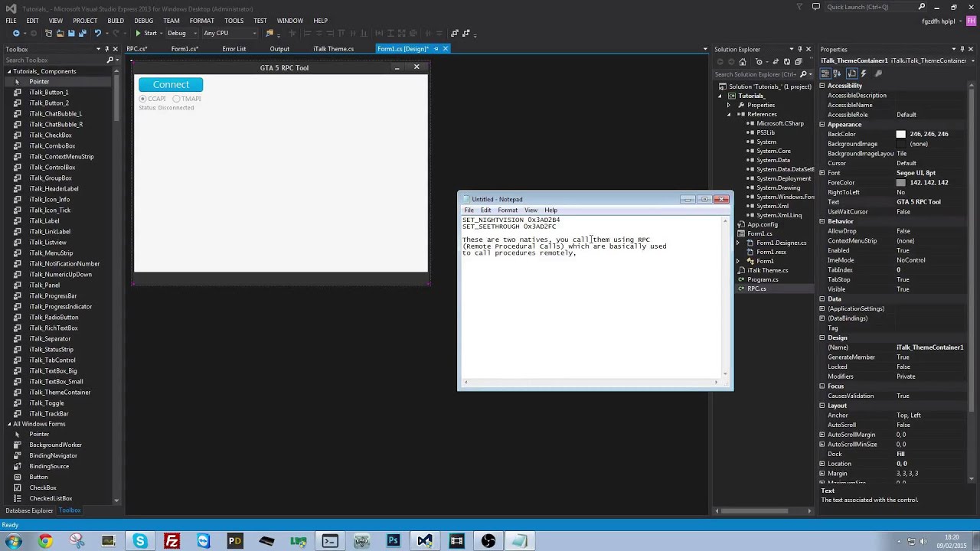
Task: Open Google Chrome from the taskbar
Action: (45, 541)
